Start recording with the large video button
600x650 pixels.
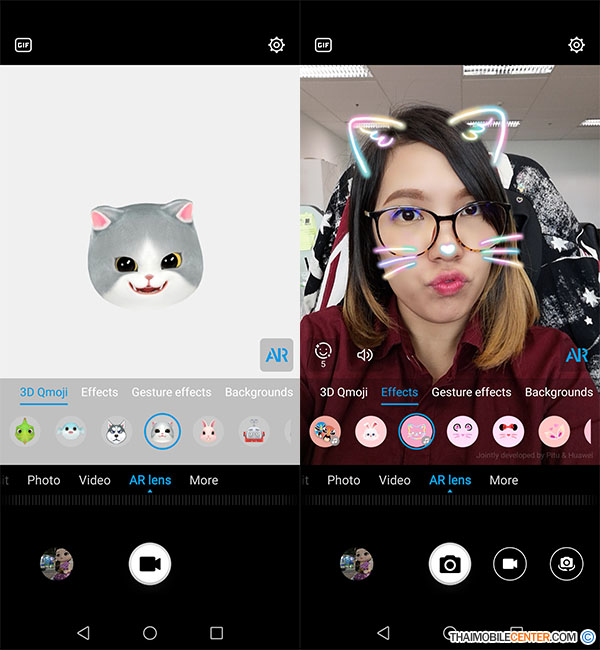click(150, 564)
